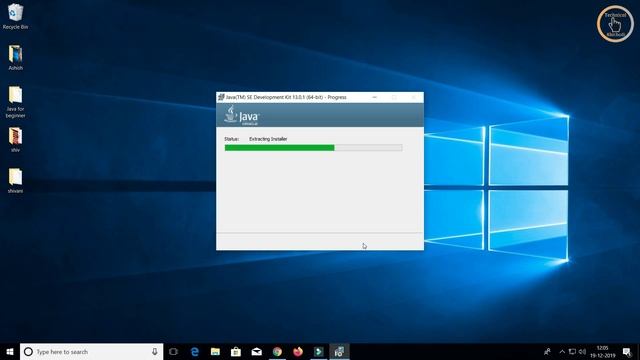Select the Java installer taskbar button
Screen dimensions: 640x360
point(339,351)
